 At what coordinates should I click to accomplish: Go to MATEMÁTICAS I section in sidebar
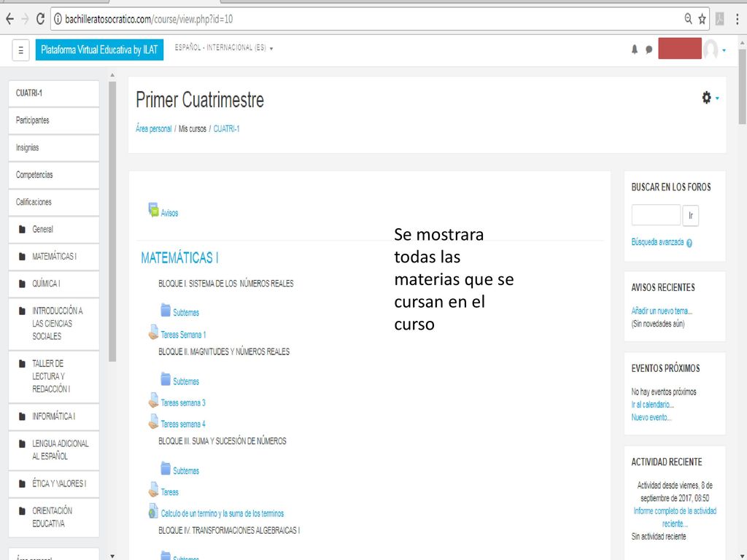tap(54, 257)
